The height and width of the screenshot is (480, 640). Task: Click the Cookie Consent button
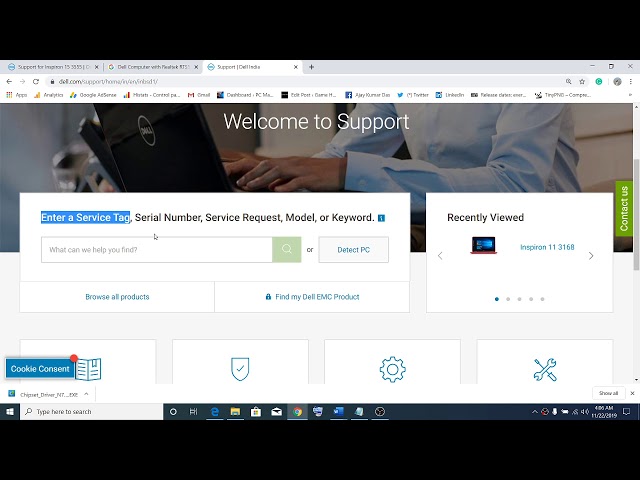(40, 369)
